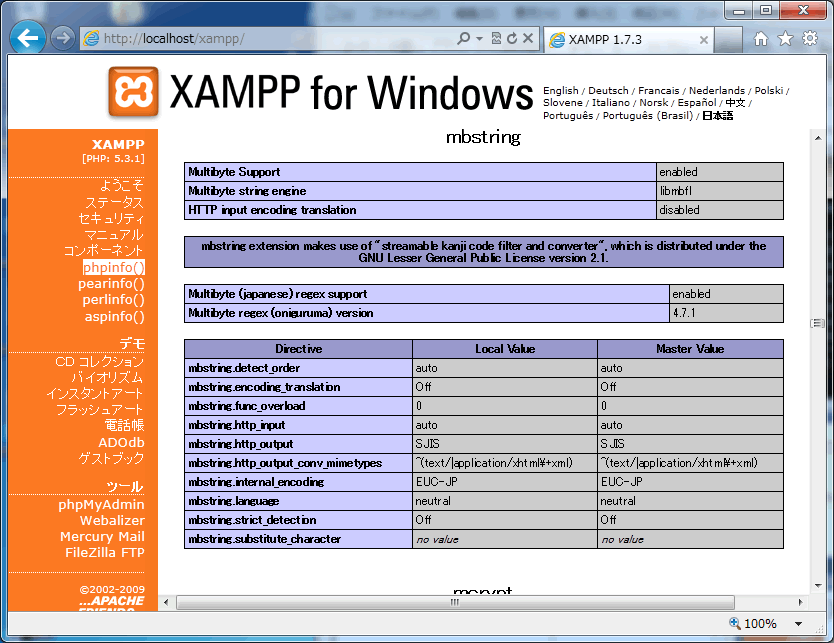Open the Home page icon
This screenshot has width=834, height=643.
pyautogui.click(x=761, y=39)
